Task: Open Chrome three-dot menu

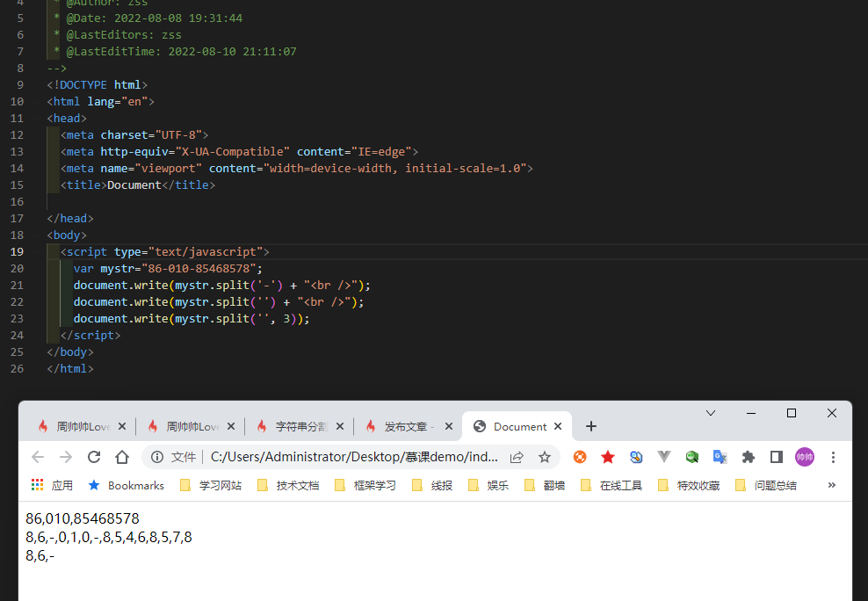Action: pyautogui.click(x=833, y=457)
